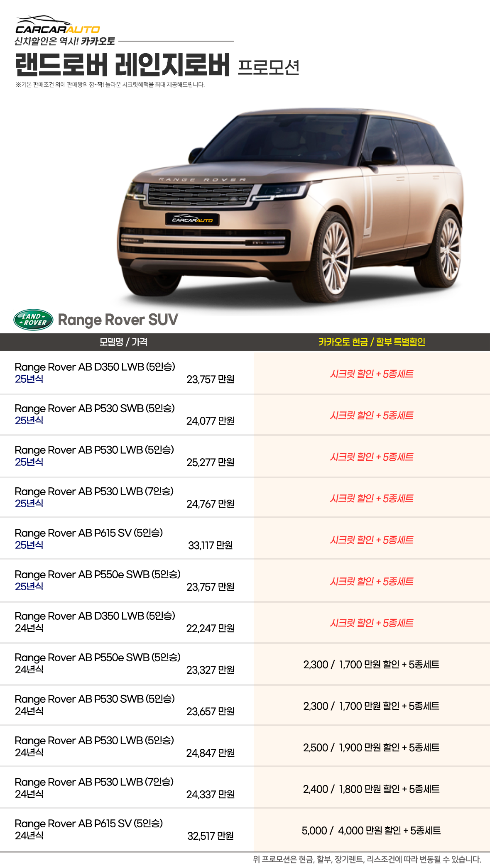Click the 24년식 D350 LWB (5인승) model name

point(95,616)
